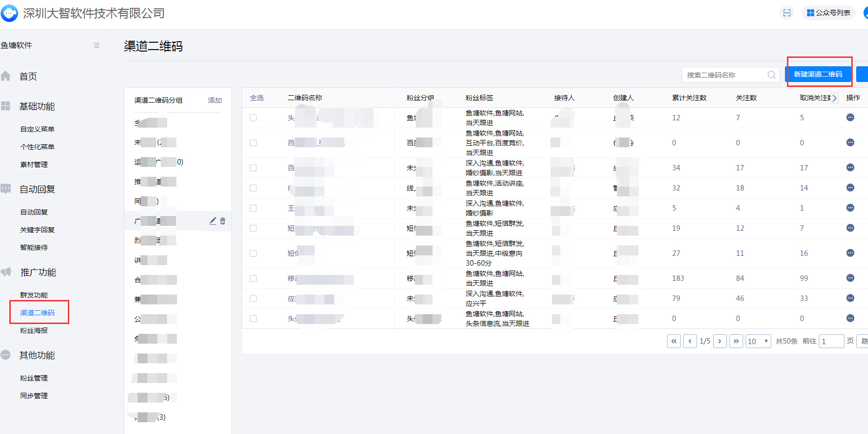Image resolution: width=868 pixels, height=434 pixels.
Task: Open actions menu for row with 32 follows
Action: tap(850, 188)
